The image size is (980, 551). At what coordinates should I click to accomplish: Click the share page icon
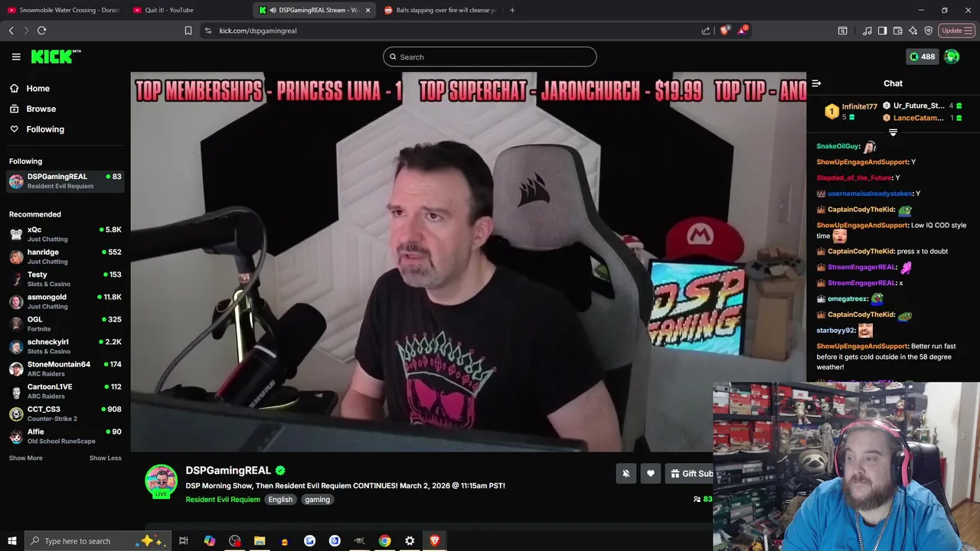[705, 31]
